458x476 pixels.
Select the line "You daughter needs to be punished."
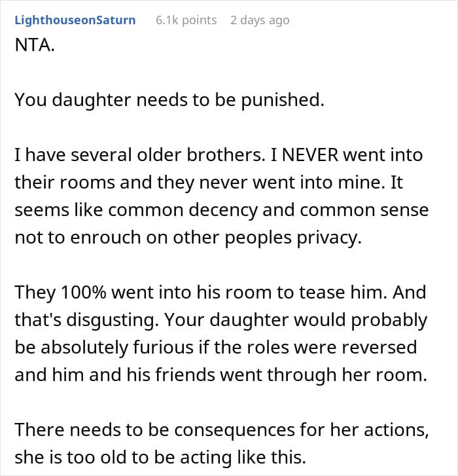pyautogui.click(x=169, y=100)
